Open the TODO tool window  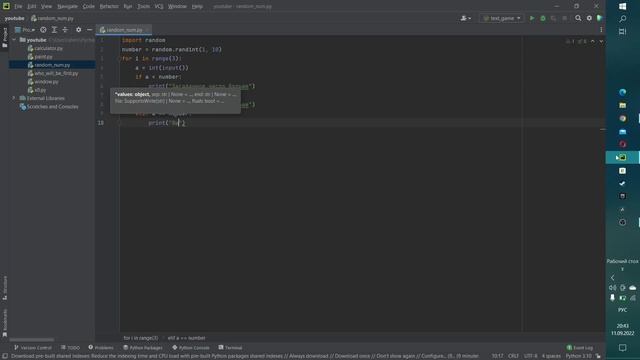(70, 348)
